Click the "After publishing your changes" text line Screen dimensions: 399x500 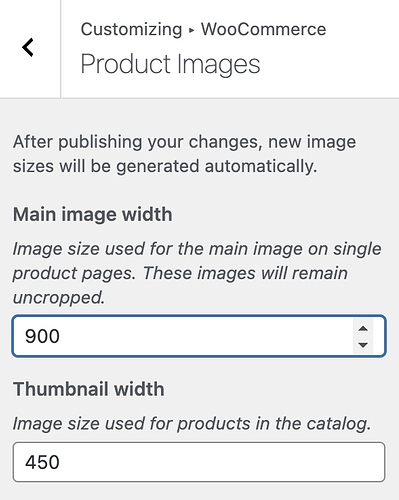coord(184,142)
